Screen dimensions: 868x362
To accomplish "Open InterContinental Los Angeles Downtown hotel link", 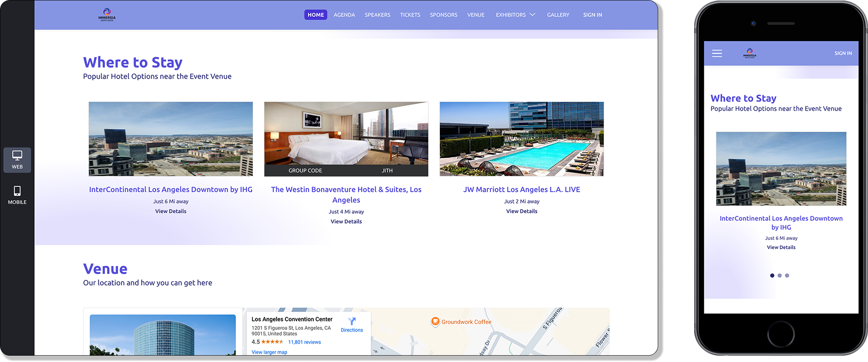I will click(x=171, y=190).
